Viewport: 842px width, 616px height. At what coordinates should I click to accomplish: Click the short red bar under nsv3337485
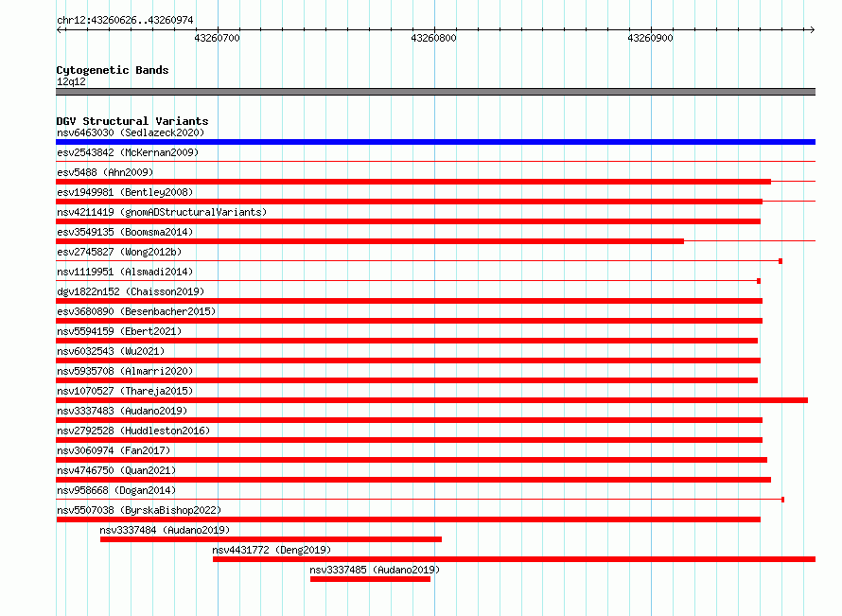pos(370,579)
